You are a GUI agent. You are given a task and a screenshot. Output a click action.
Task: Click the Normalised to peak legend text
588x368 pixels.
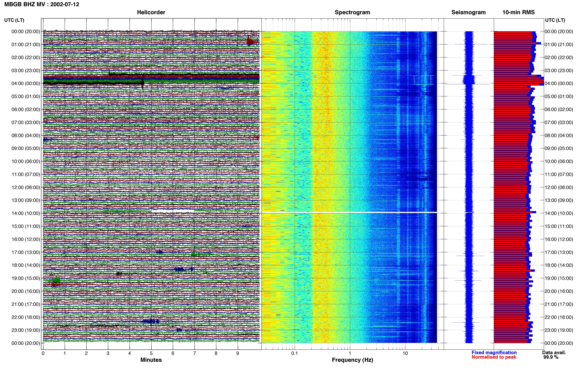click(494, 357)
